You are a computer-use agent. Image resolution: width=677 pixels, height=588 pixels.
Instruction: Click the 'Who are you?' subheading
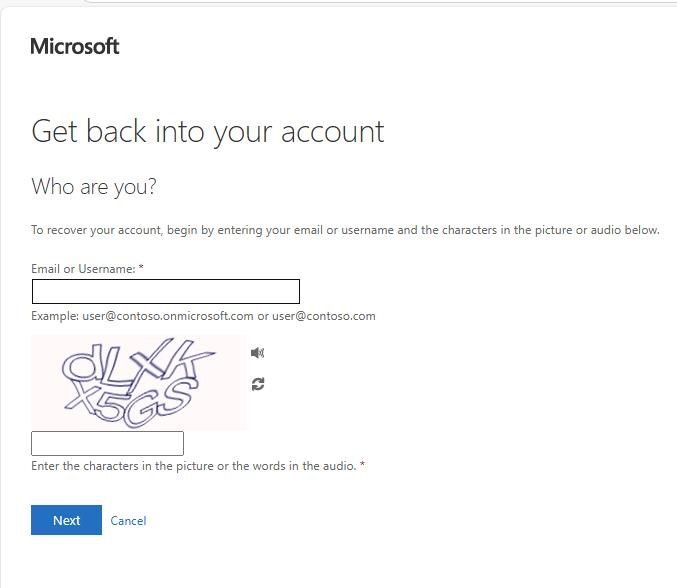pos(94,187)
